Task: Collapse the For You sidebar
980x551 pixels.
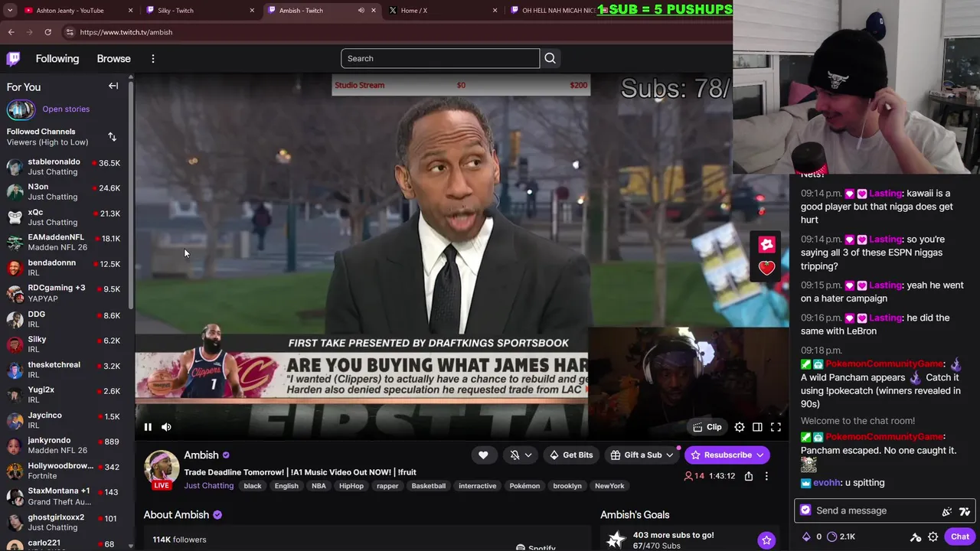Action: tap(113, 86)
